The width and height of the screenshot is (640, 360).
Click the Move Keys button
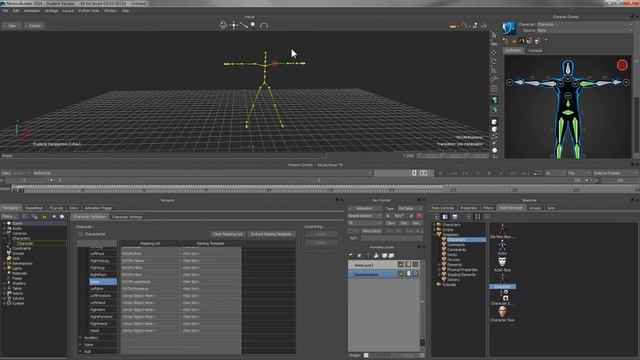[x=371, y=231]
